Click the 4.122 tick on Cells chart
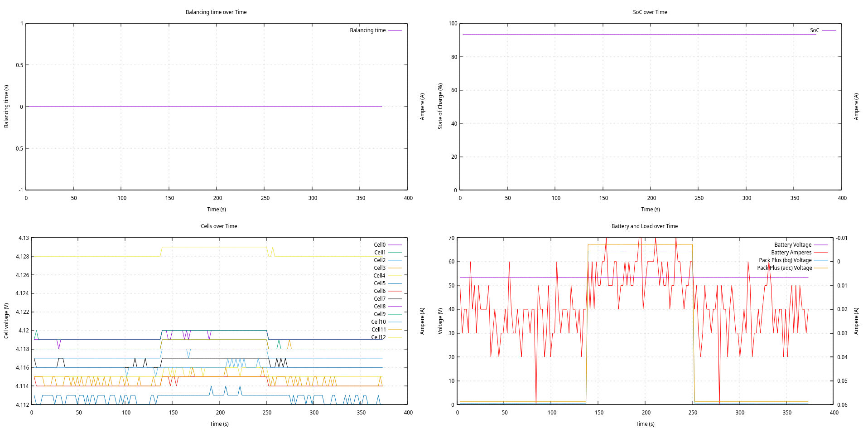This screenshot has width=868, height=429. (22, 312)
